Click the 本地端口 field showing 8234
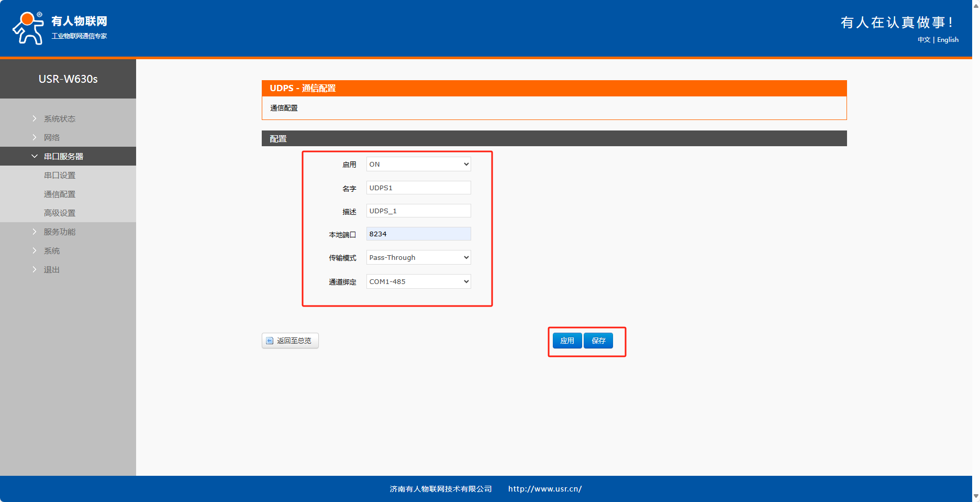Image resolution: width=980 pixels, height=502 pixels. coord(418,234)
